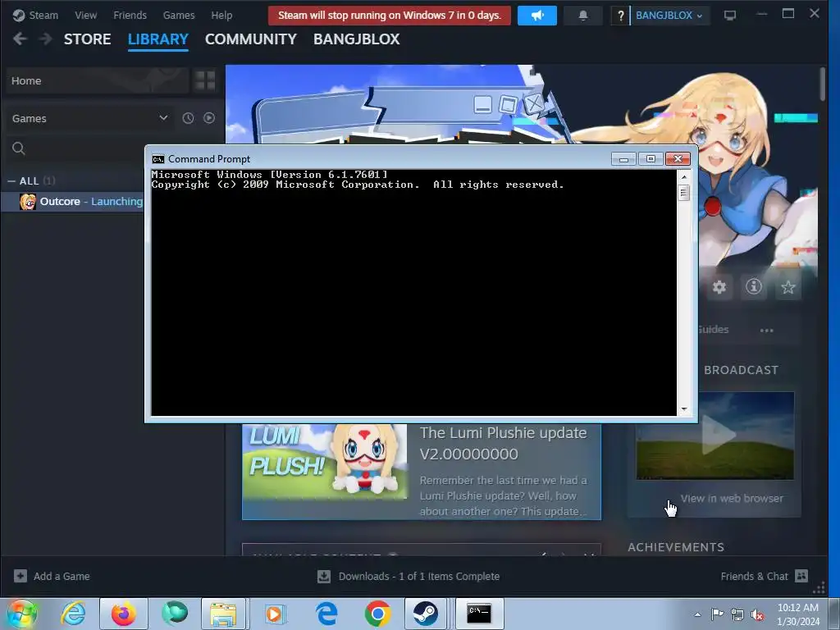Go forward with the right arrow

(46, 39)
